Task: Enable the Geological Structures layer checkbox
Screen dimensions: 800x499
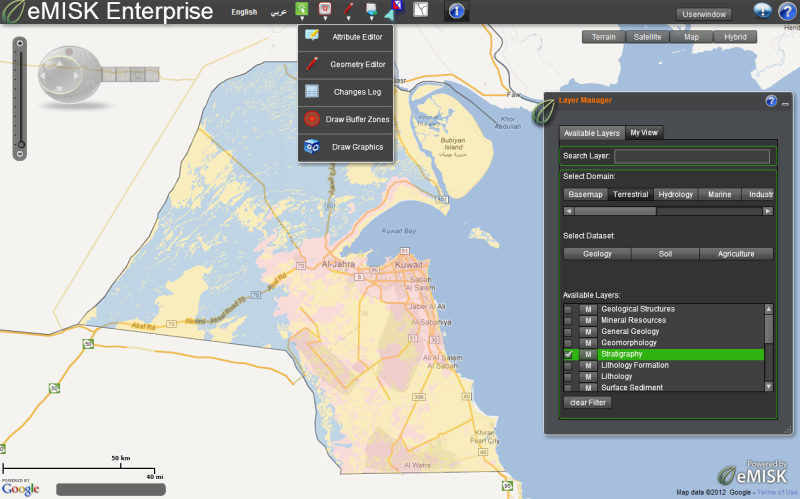Action: 568,310
